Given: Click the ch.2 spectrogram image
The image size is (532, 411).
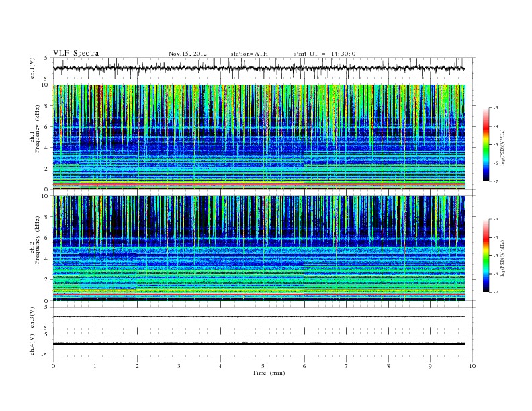Looking at the screenshot, I should tap(259, 248).
